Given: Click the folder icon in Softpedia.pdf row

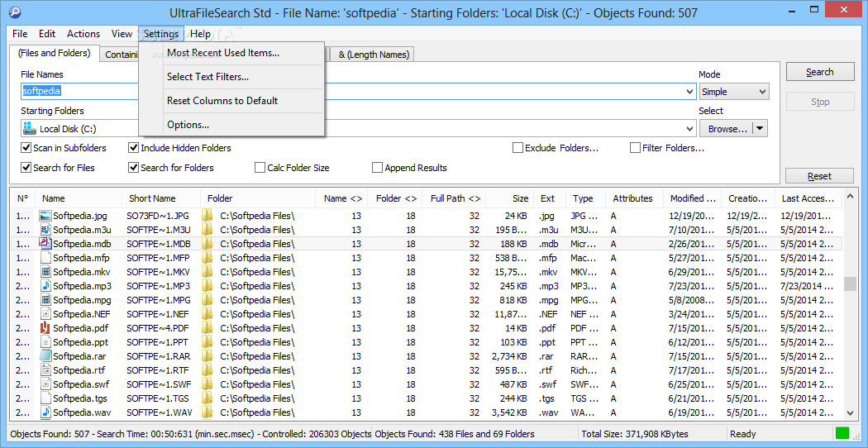Looking at the screenshot, I should (207, 328).
